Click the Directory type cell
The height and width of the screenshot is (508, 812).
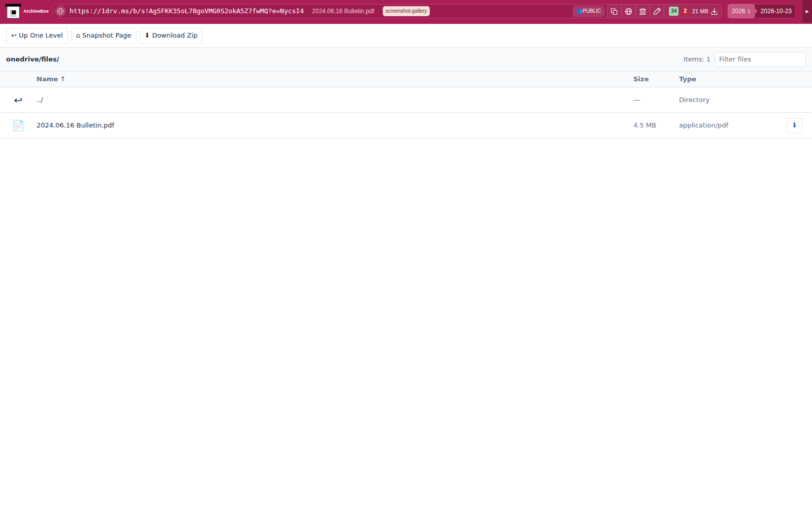click(x=694, y=100)
